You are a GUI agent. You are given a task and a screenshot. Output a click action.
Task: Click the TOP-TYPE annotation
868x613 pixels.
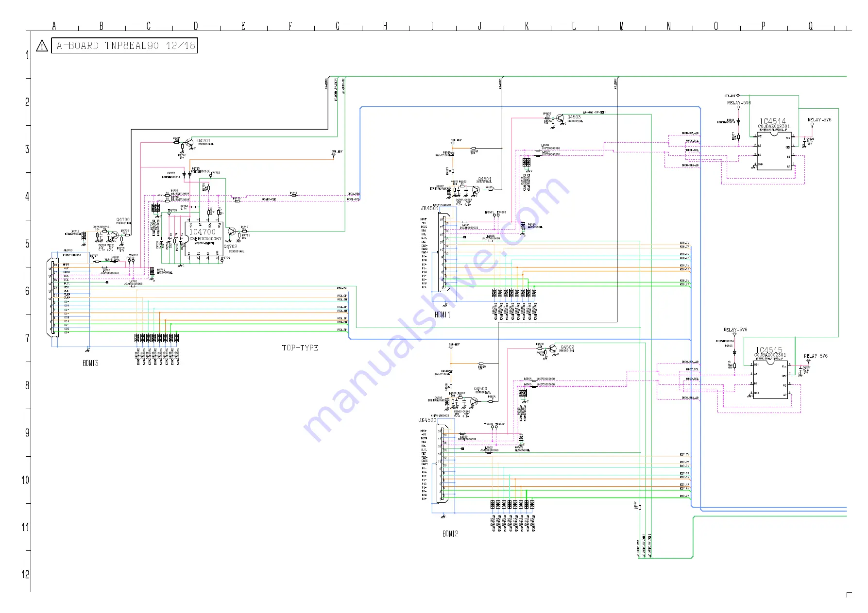300,348
